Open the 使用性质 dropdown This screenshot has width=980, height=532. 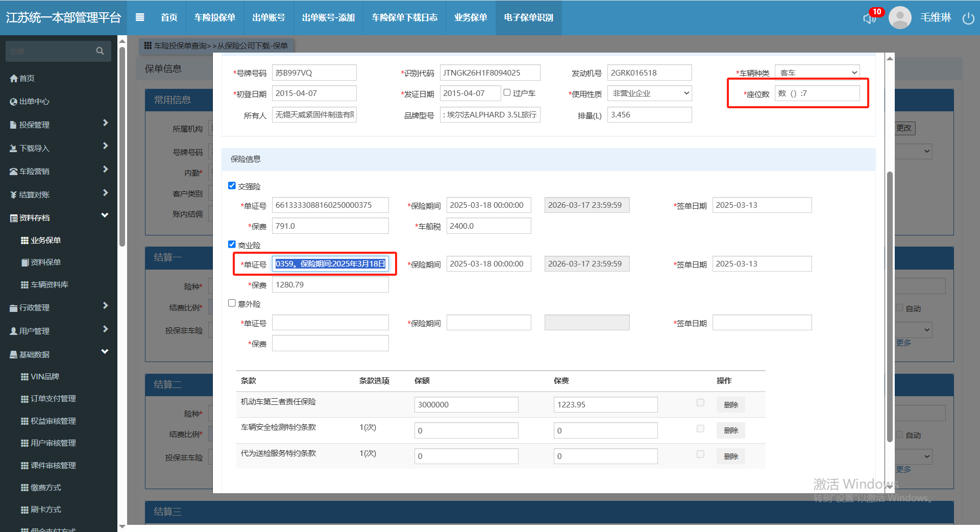point(649,93)
